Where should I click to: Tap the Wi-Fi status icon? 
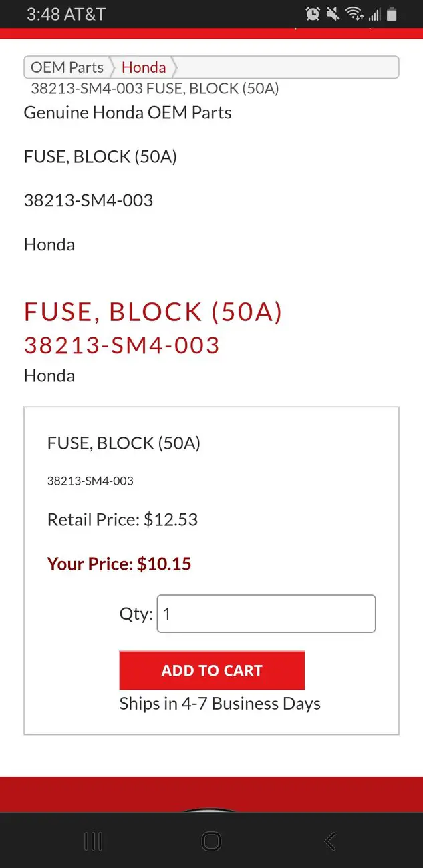[x=354, y=13]
